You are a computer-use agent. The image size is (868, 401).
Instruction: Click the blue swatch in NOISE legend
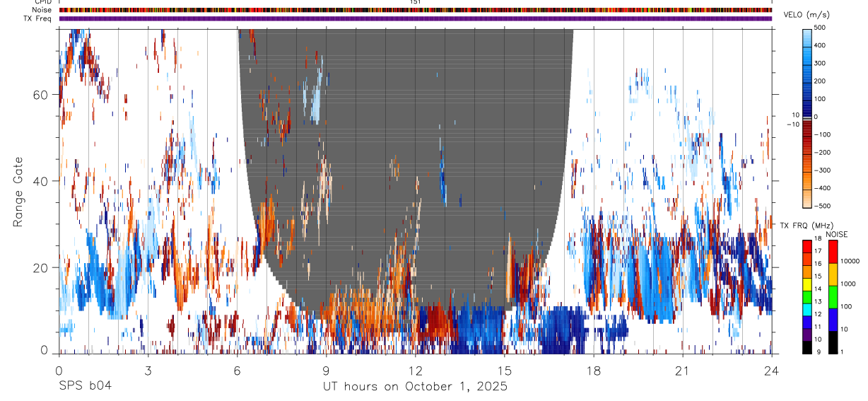tap(832, 319)
